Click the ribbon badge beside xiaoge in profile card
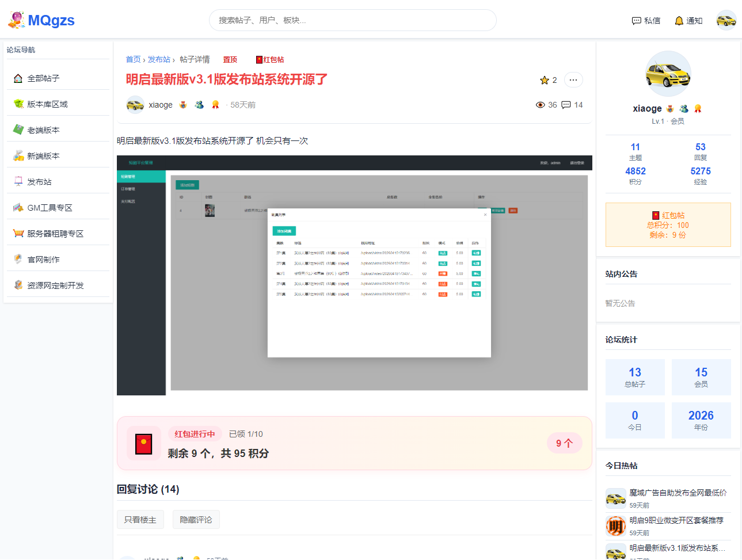The height and width of the screenshot is (560, 742). coord(698,109)
